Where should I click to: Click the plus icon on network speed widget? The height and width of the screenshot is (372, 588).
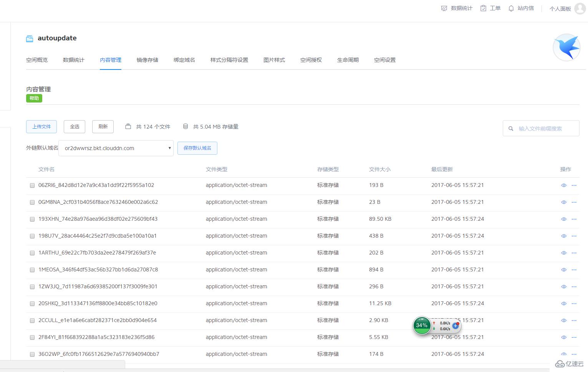455,326
